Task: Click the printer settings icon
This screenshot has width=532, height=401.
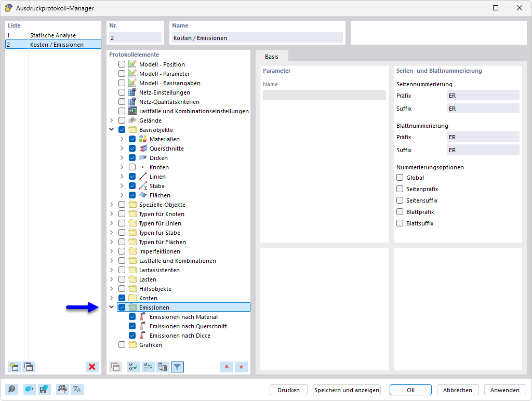Action: [62, 389]
